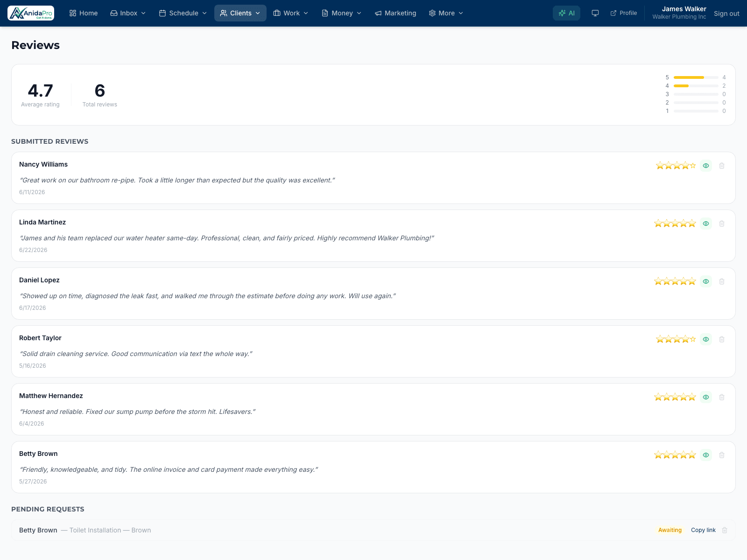Screen dimensions: 747x560
Task: Select the Nancy Williams reviewer name
Action: pos(43,164)
